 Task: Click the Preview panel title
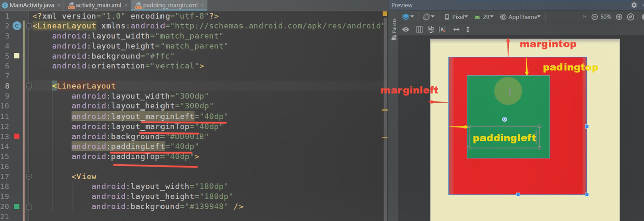pyautogui.click(x=402, y=5)
